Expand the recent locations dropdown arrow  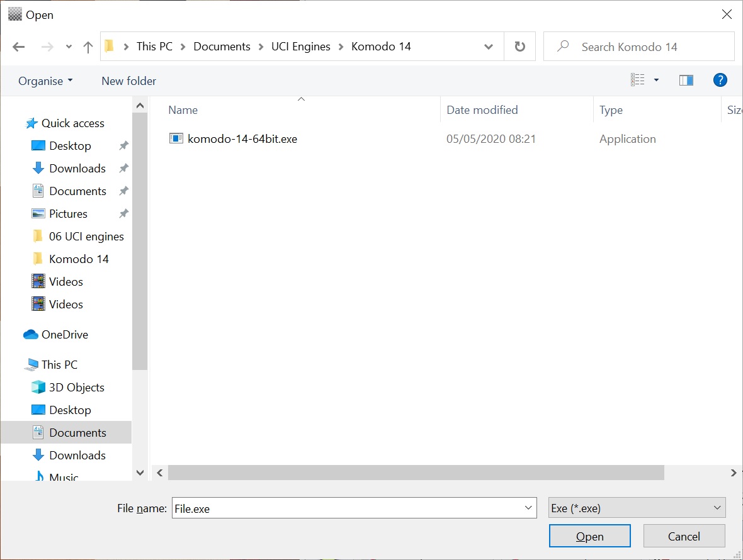pos(69,47)
